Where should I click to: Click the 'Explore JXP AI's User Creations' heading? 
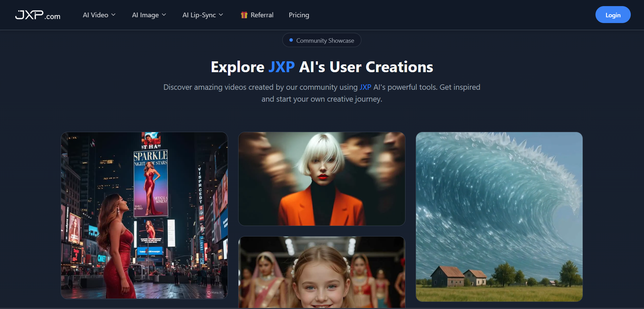[322, 67]
